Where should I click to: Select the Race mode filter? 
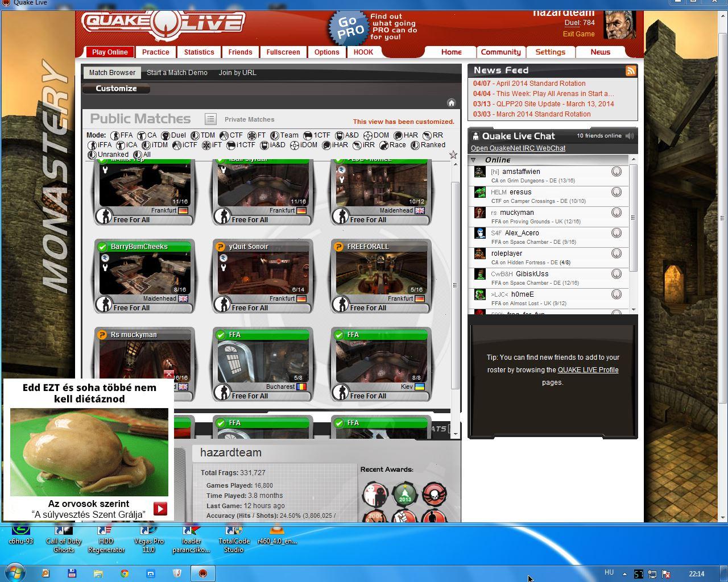pos(393,145)
